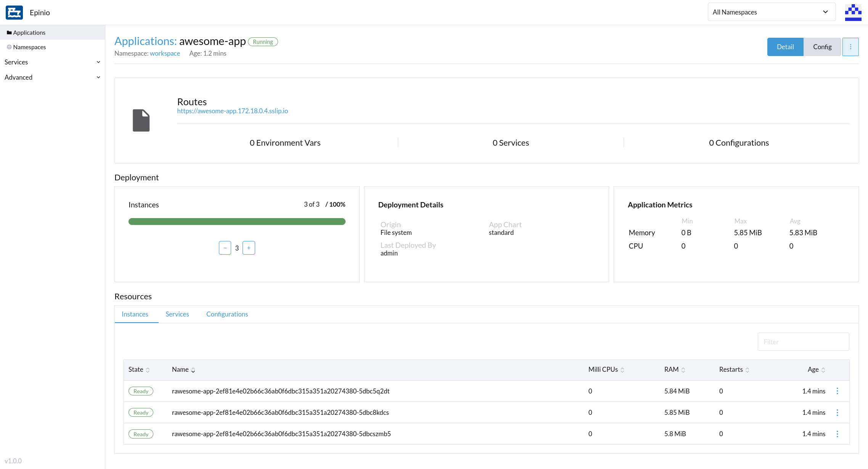Decrease instance count with minus button

[225, 248]
